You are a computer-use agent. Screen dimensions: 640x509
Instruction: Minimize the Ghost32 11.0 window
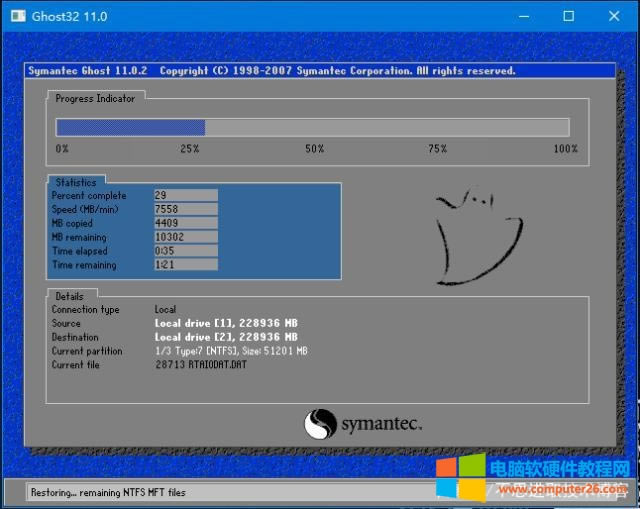524,16
